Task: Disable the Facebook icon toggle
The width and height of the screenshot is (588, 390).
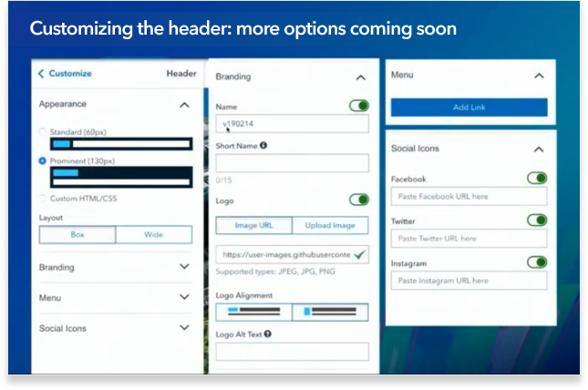Action: [x=537, y=178]
